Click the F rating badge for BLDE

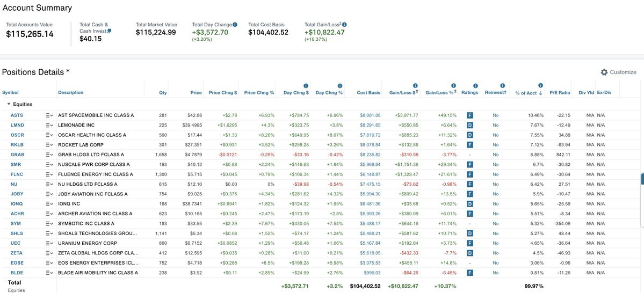pyautogui.click(x=470, y=273)
